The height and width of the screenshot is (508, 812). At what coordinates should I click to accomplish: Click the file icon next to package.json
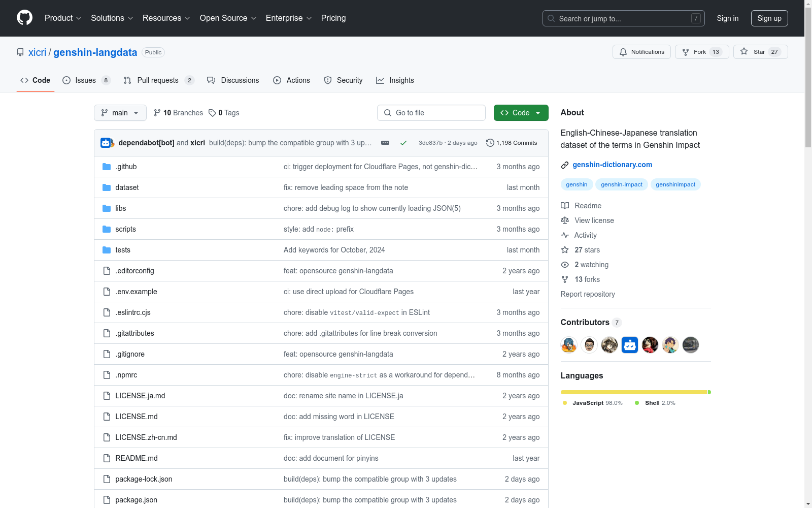pos(107,500)
